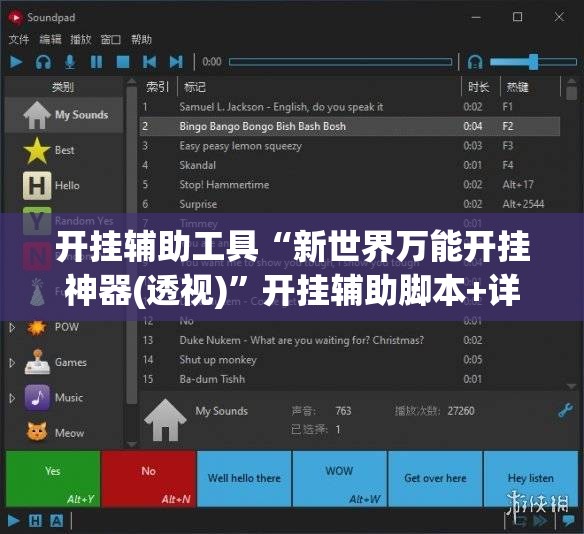584x534 pixels.
Task: Open the 播放 menu
Action: pyautogui.click(x=81, y=39)
